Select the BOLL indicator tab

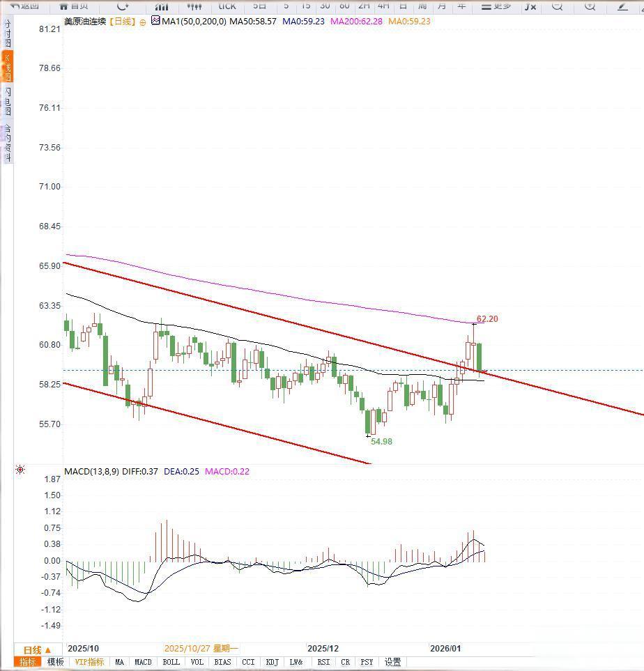[171, 662]
